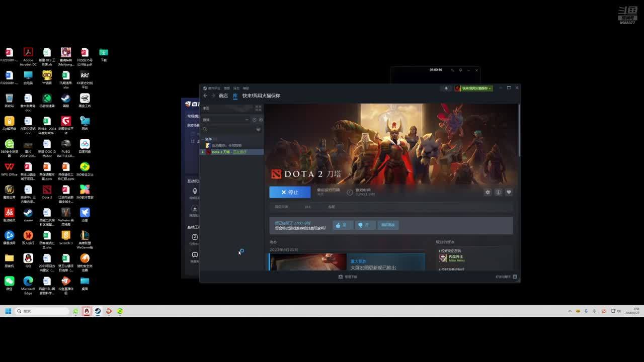Launch the KK官方对战平台 desktop shortcut
Screen dimensions: 644x362
[x=85, y=80]
